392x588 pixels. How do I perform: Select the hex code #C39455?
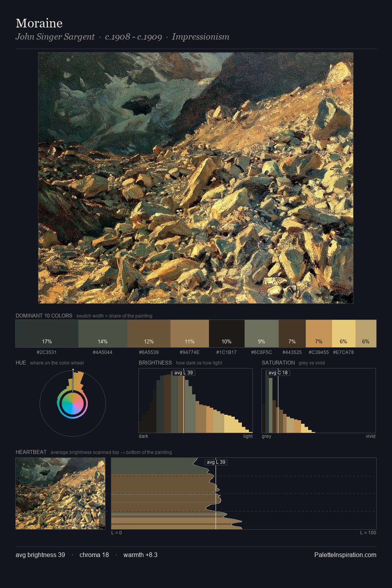point(319,352)
